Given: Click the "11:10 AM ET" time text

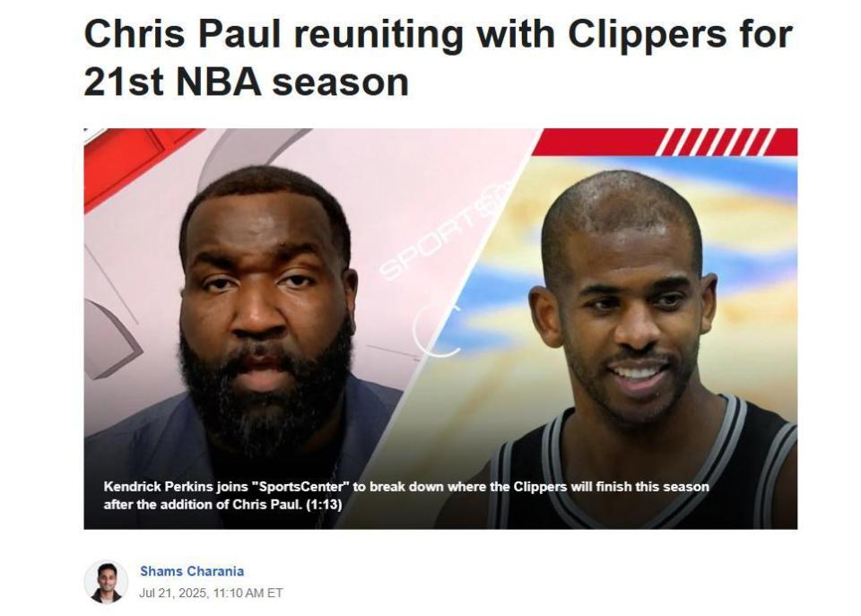Looking at the screenshot, I should (x=248, y=593).
